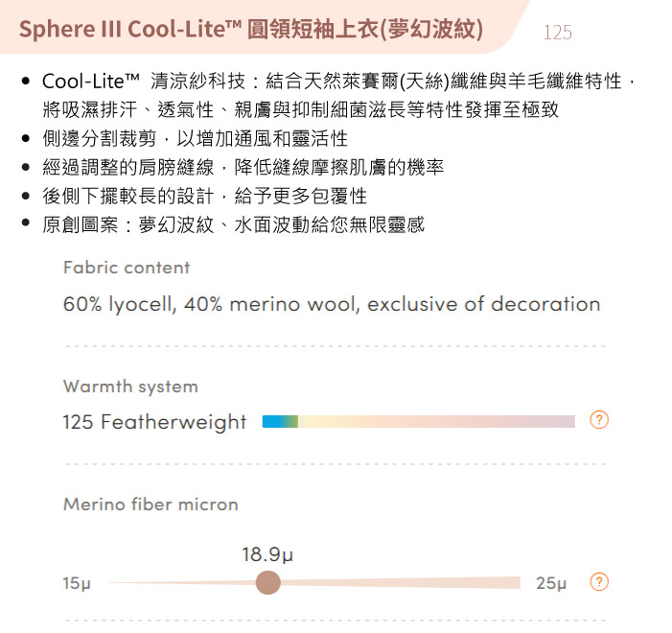Select the 125 Featherweight label

[154, 422]
